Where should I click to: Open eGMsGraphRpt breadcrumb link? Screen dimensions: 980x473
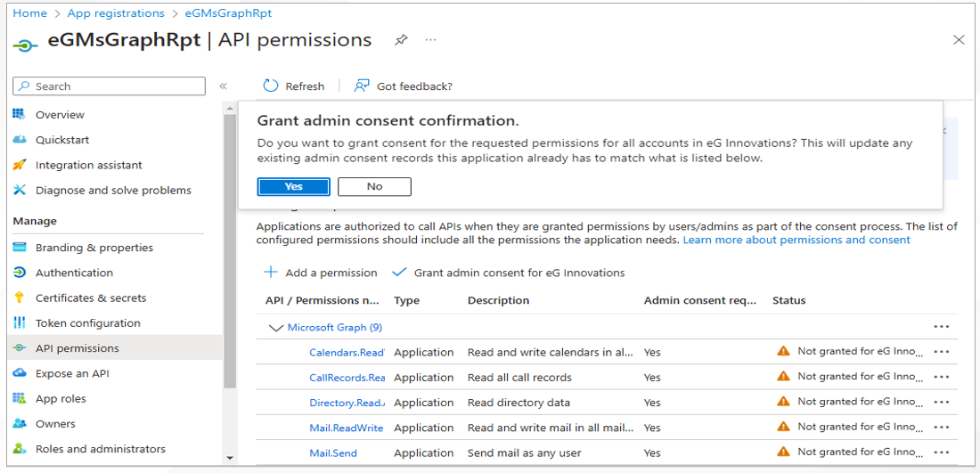click(x=228, y=13)
